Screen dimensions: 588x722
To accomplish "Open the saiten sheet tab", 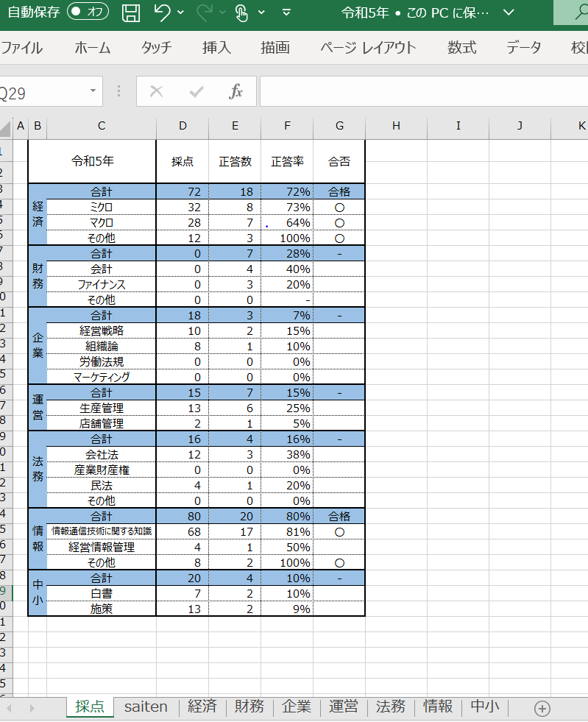I will click(146, 707).
